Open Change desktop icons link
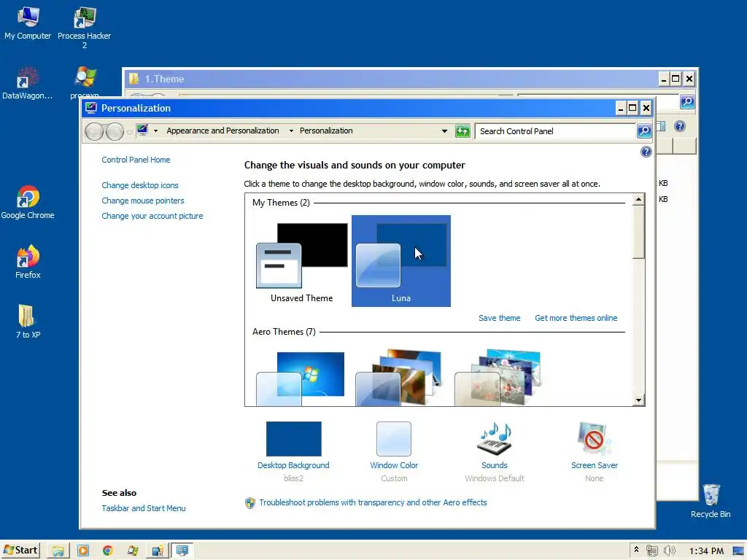 tap(140, 185)
